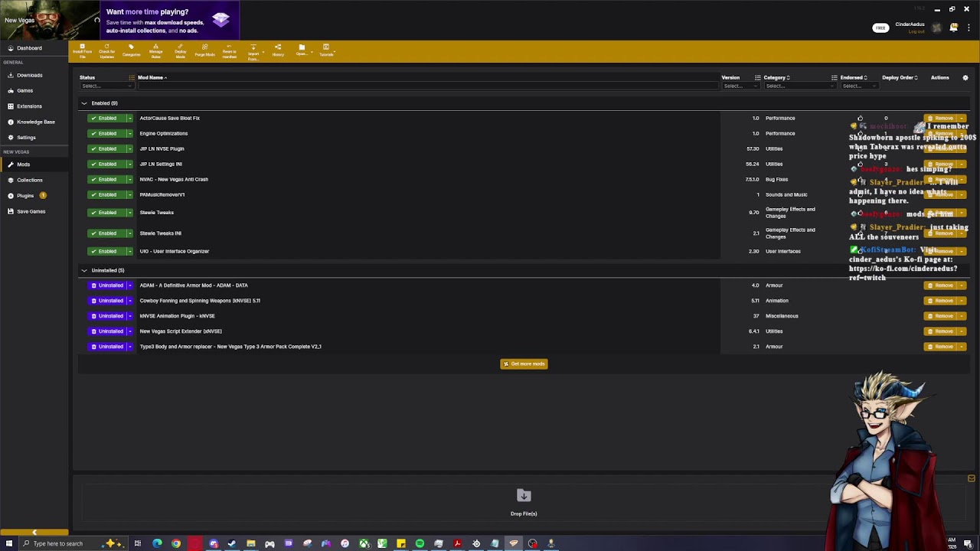This screenshot has width=980, height=551.
Task: Open the Tutorials dropdown
Action: pyautogui.click(x=326, y=51)
